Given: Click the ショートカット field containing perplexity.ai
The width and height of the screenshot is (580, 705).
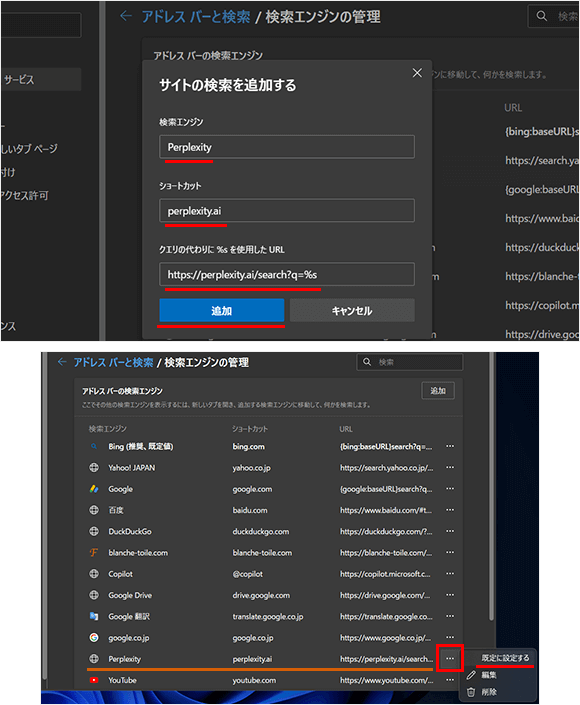Looking at the screenshot, I should pyautogui.click(x=287, y=210).
